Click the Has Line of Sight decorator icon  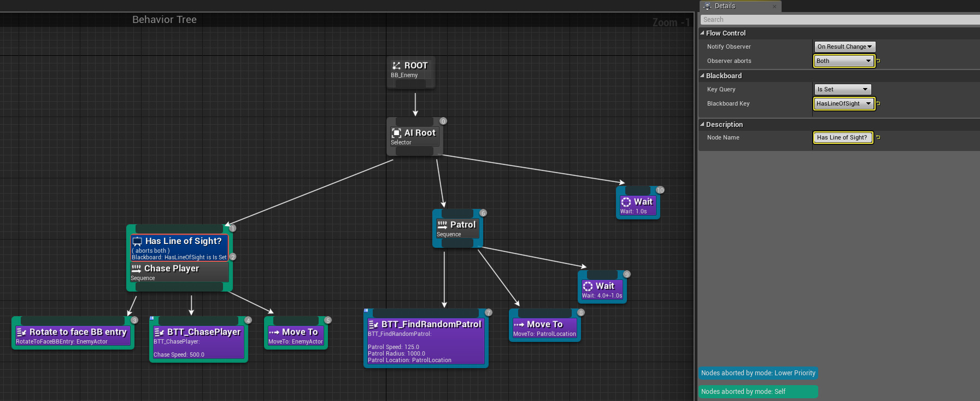coord(137,241)
